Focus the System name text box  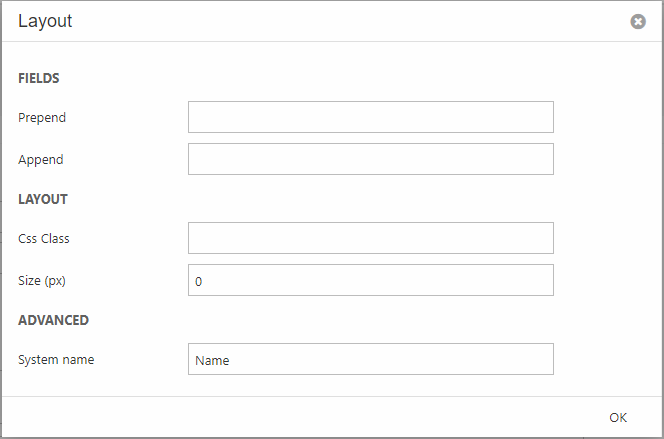click(370, 359)
